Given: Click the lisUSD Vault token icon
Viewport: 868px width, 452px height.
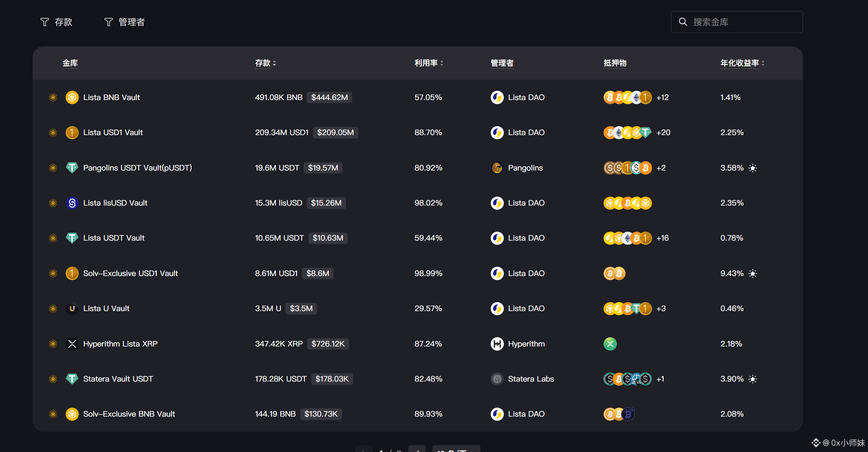Looking at the screenshot, I should point(72,203).
